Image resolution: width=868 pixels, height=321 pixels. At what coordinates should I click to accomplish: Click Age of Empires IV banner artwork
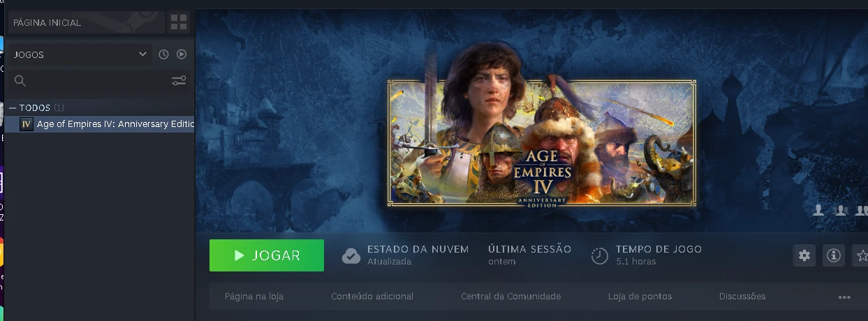pyautogui.click(x=542, y=143)
